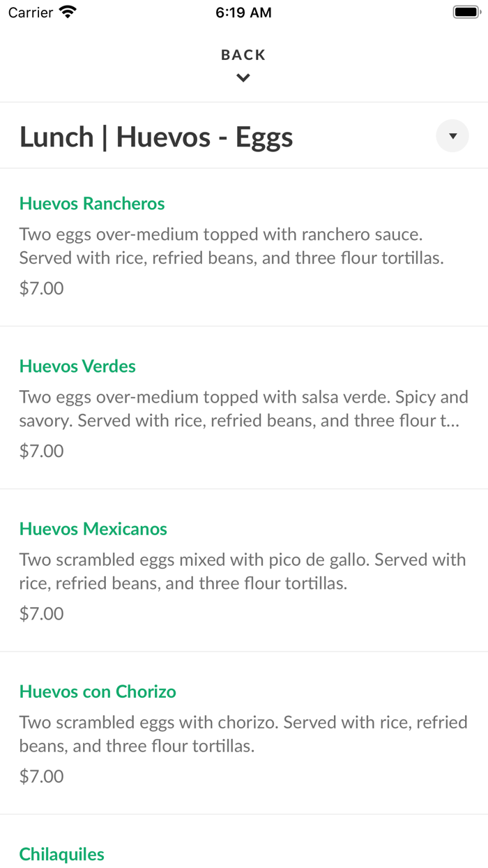The width and height of the screenshot is (488, 868).
Task: Click the $7.00 price under Huevos Rancheros
Action: 41,287
